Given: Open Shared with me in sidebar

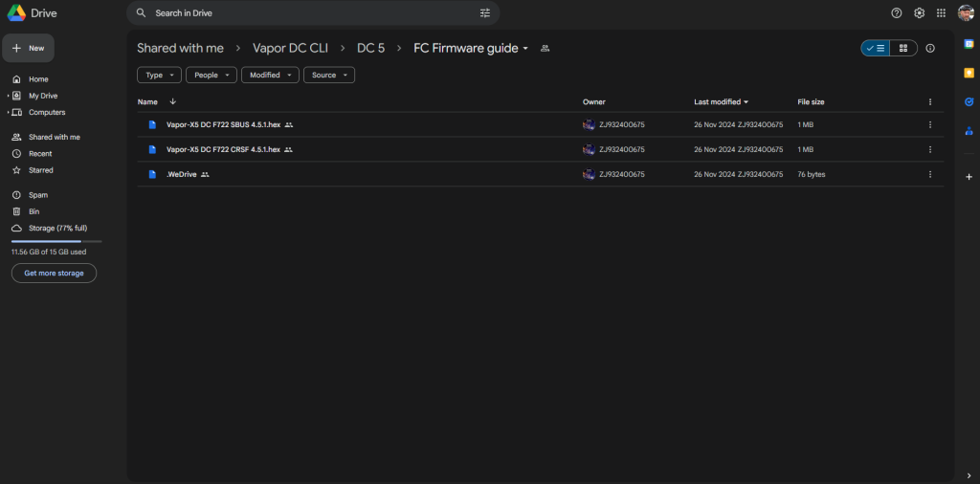Looking at the screenshot, I should tap(55, 138).
